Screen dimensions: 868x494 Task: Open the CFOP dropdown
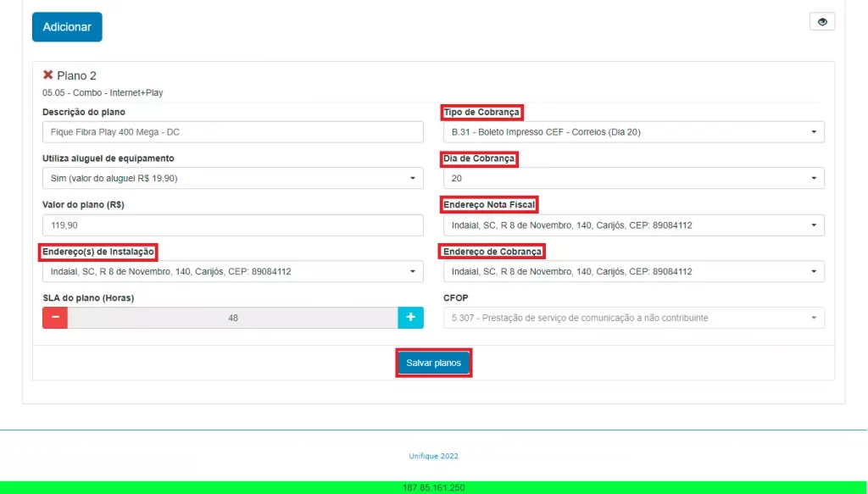click(x=634, y=318)
